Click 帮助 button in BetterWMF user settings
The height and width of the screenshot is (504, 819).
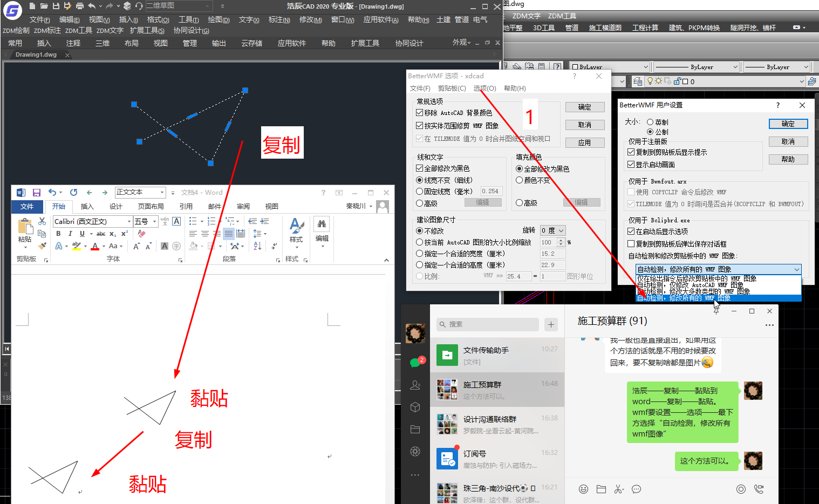click(x=788, y=160)
